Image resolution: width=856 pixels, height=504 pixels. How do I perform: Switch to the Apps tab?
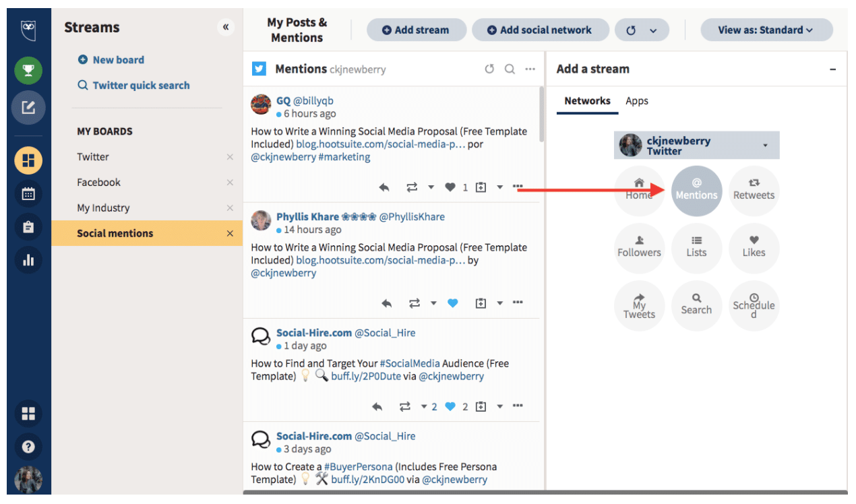point(637,101)
